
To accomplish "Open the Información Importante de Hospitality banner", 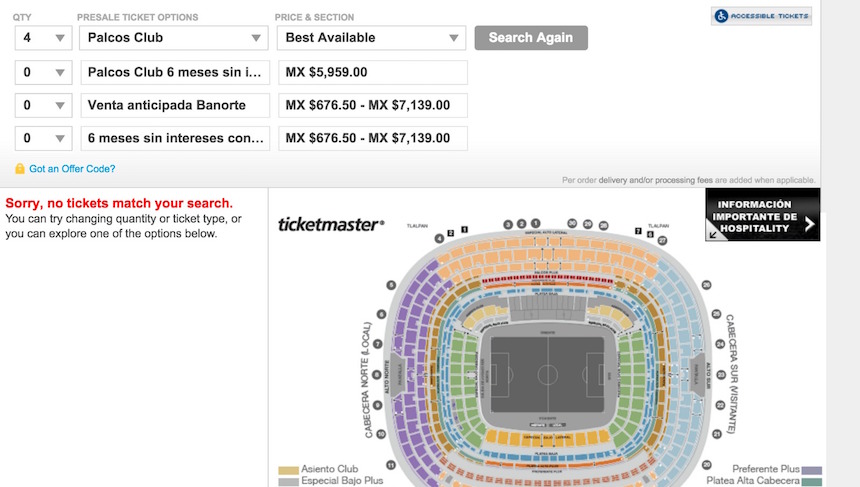I will point(762,215).
